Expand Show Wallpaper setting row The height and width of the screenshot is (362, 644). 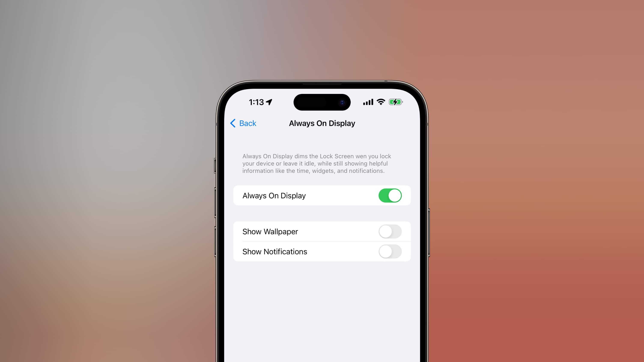tap(322, 231)
